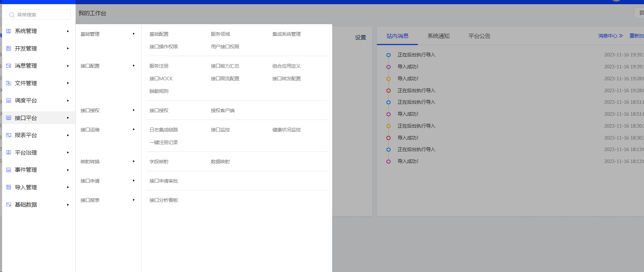Open the 组合应用定义 menu item
The image size is (644, 272).
287,66
